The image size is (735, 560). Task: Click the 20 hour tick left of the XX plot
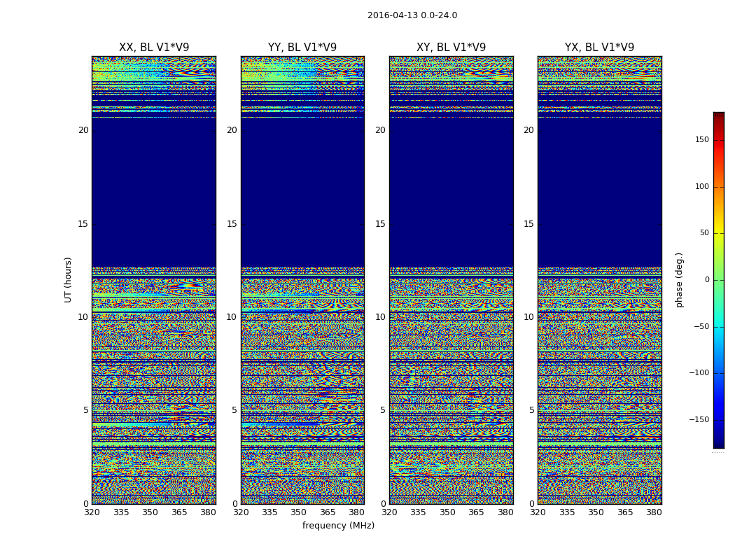(x=83, y=130)
